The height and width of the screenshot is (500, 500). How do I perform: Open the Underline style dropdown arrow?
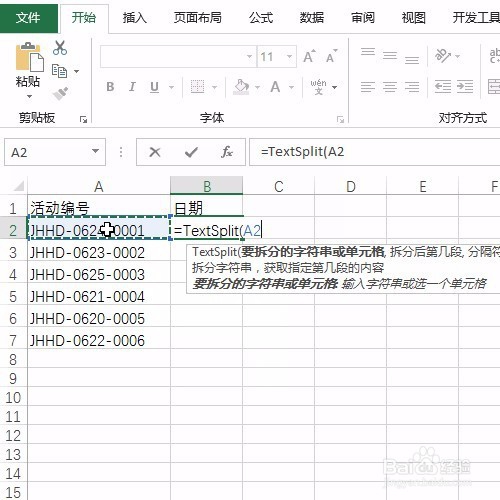click(171, 87)
